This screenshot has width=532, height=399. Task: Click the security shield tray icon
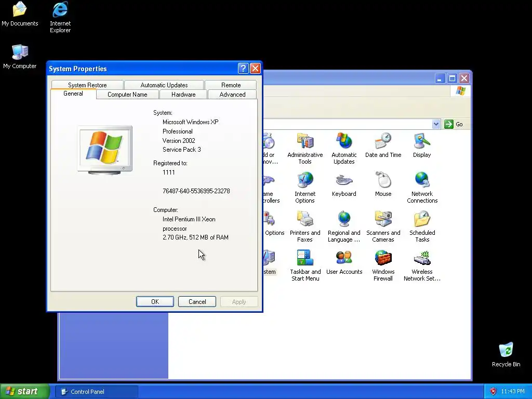coord(493,392)
